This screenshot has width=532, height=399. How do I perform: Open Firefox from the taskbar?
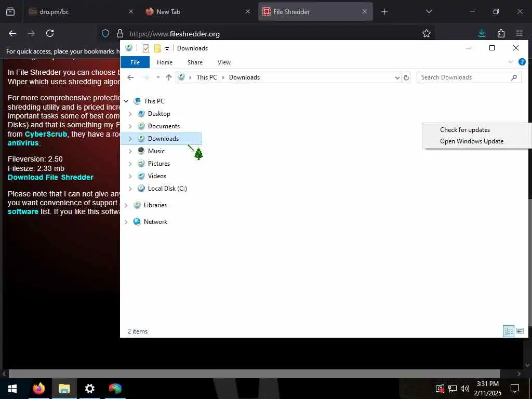pyautogui.click(x=38, y=389)
